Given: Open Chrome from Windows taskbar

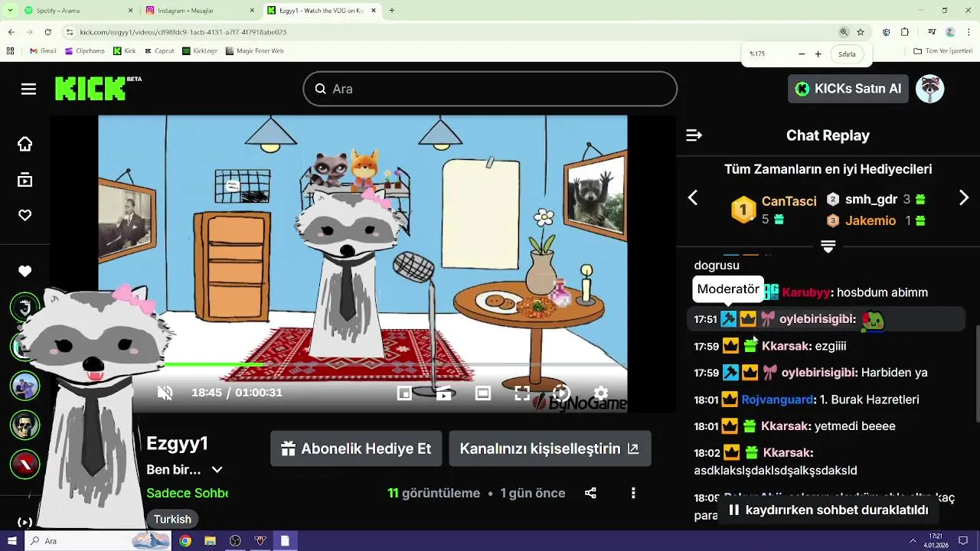Looking at the screenshot, I should click(185, 541).
